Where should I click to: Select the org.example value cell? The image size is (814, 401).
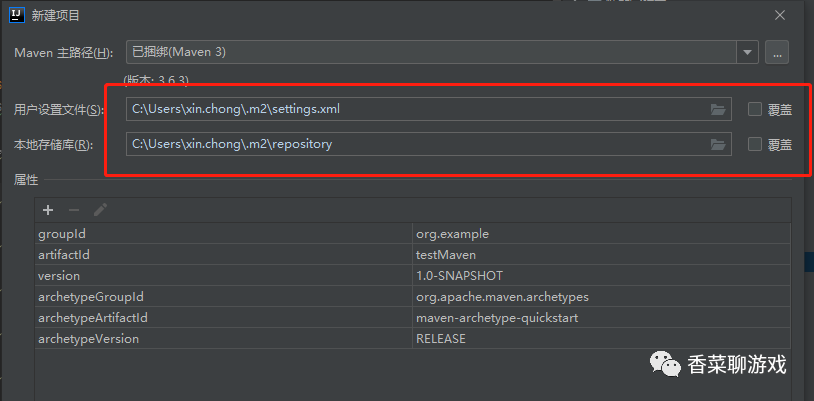pos(602,234)
